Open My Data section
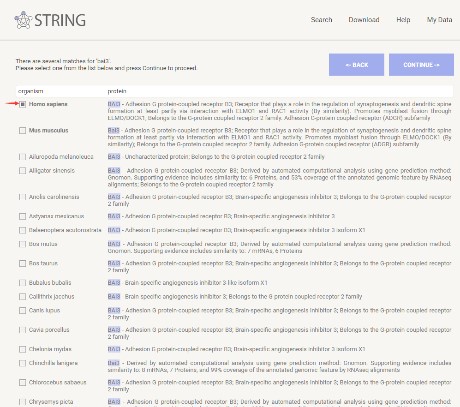Screen dimensions: 460x407 [439, 20]
